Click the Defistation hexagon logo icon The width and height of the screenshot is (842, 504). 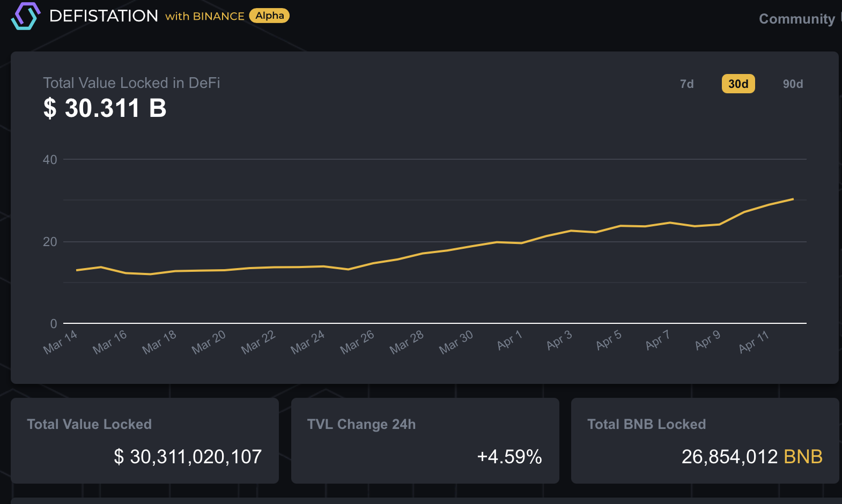(x=26, y=16)
